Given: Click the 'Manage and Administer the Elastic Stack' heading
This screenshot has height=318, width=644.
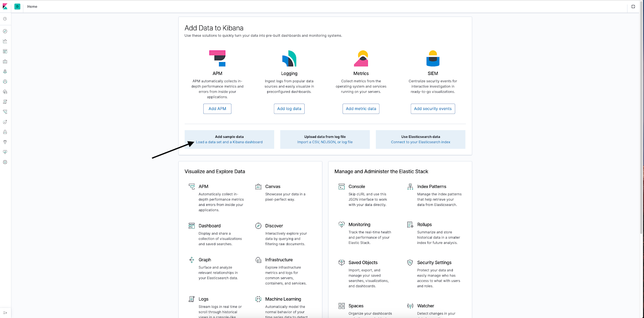Looking at the screenshot, I should 381,171.
